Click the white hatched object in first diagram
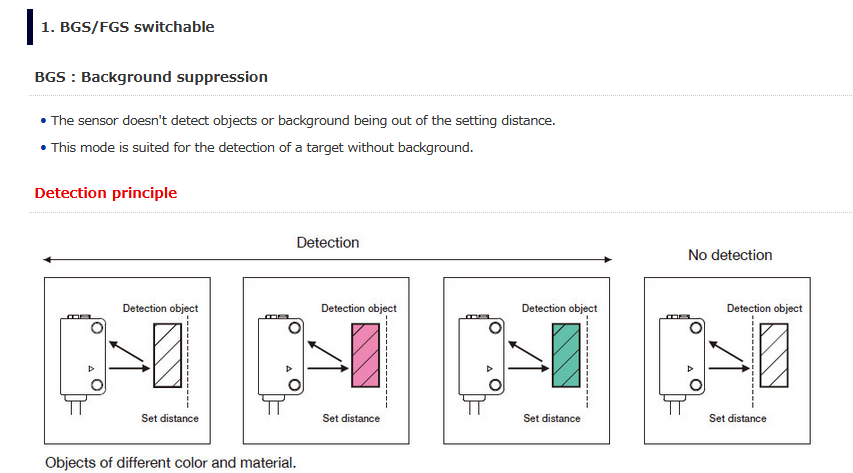This screenshot has height=473, width=853. point(168,355)
